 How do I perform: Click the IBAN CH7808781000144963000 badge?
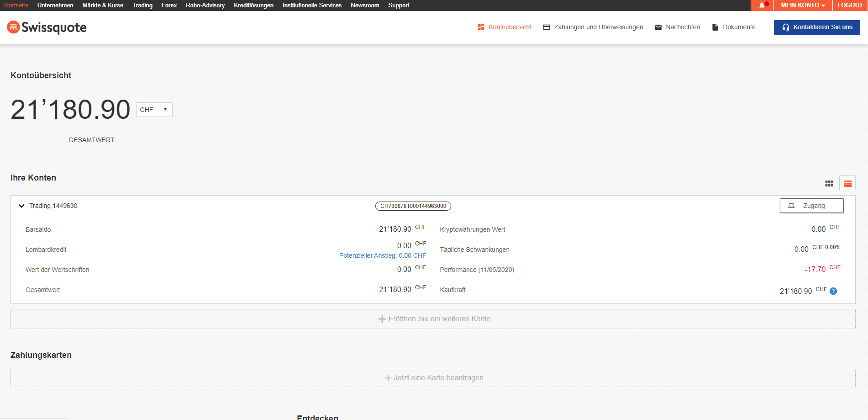pyautogui.click(x=413, y=206)
